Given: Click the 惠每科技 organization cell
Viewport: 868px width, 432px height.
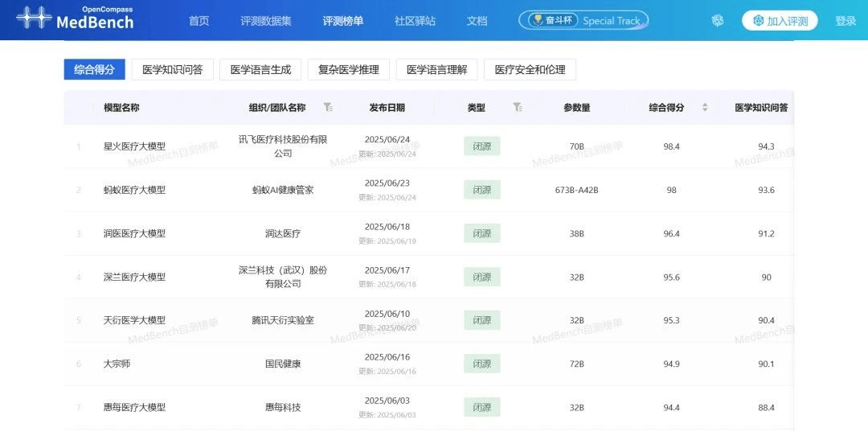Looking at the screenshot, I should 283,408.
